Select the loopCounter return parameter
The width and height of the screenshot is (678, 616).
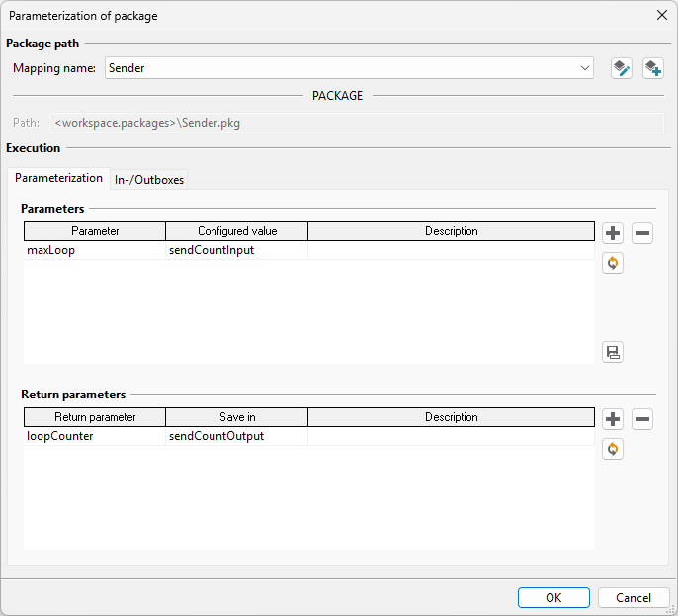coord(95,436)
